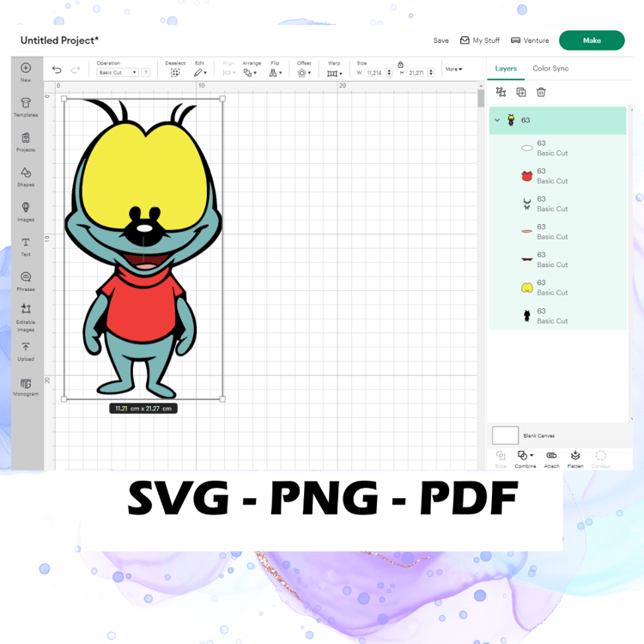Redo the last action

(x=76, y=70)
